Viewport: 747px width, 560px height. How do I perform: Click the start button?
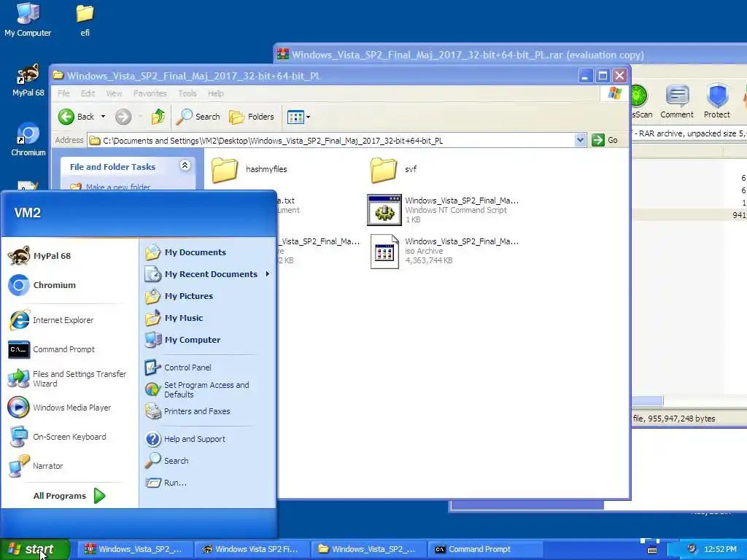[x=35, y=549]
